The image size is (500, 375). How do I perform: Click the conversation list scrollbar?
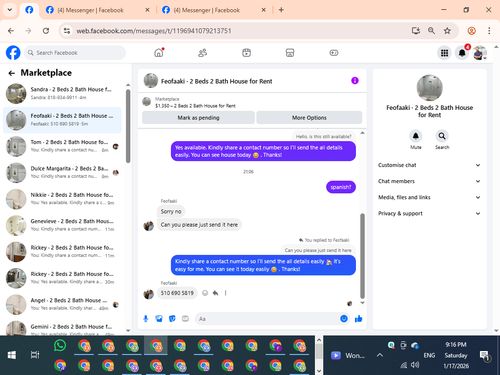(128, 126)
